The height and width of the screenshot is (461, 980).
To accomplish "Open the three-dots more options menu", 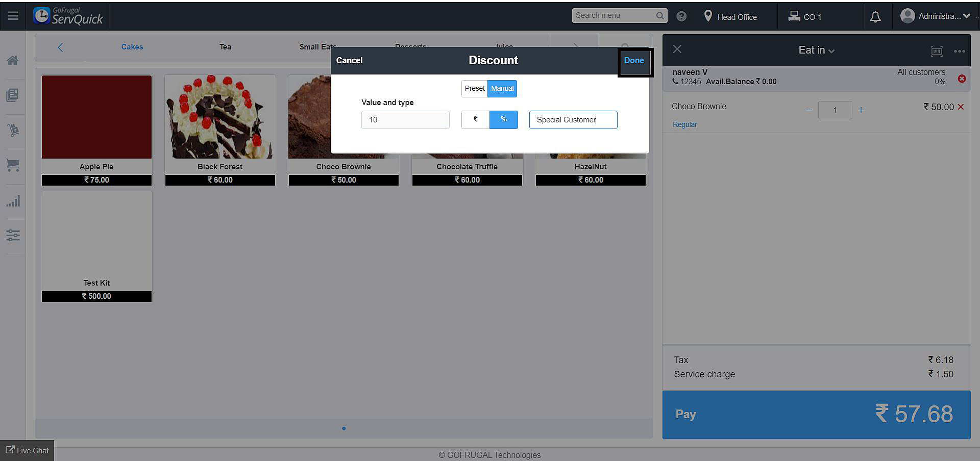I will 960,51.
